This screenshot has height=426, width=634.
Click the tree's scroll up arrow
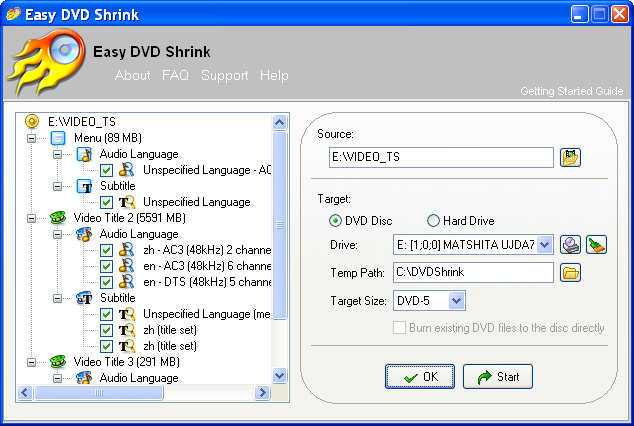click(279, 122)
